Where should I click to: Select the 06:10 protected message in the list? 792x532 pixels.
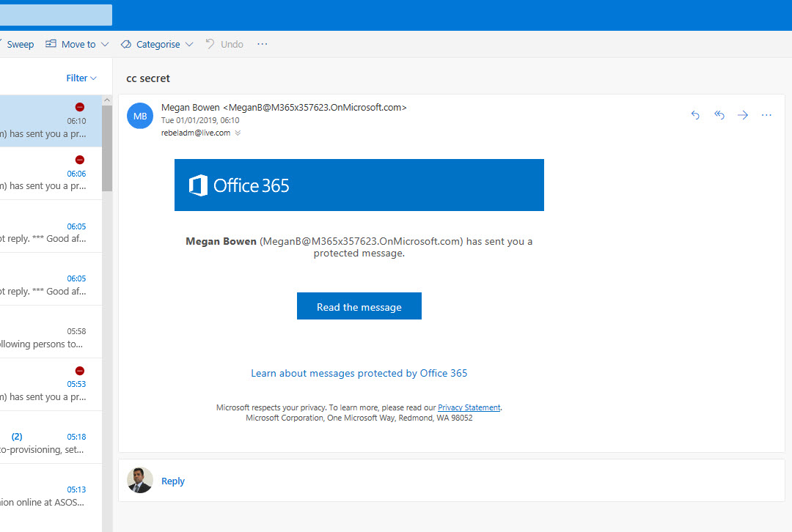[x=51, y=121]
